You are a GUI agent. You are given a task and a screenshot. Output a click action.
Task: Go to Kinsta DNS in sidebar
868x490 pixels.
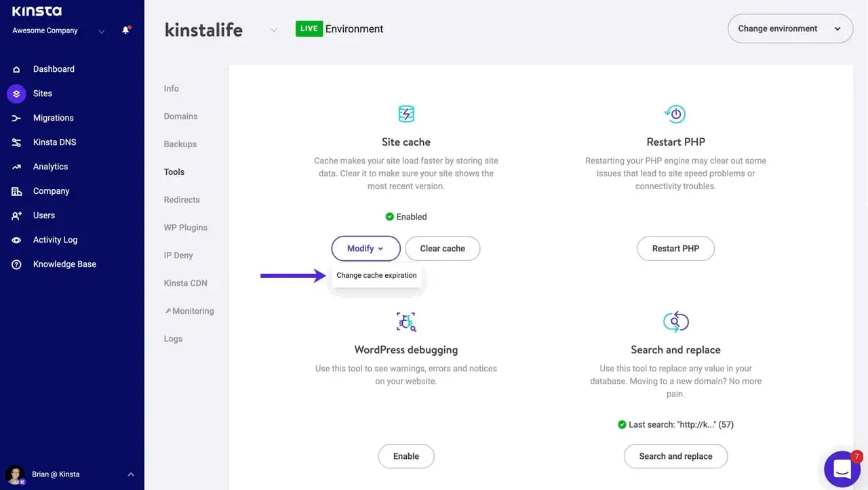point(55,142)
